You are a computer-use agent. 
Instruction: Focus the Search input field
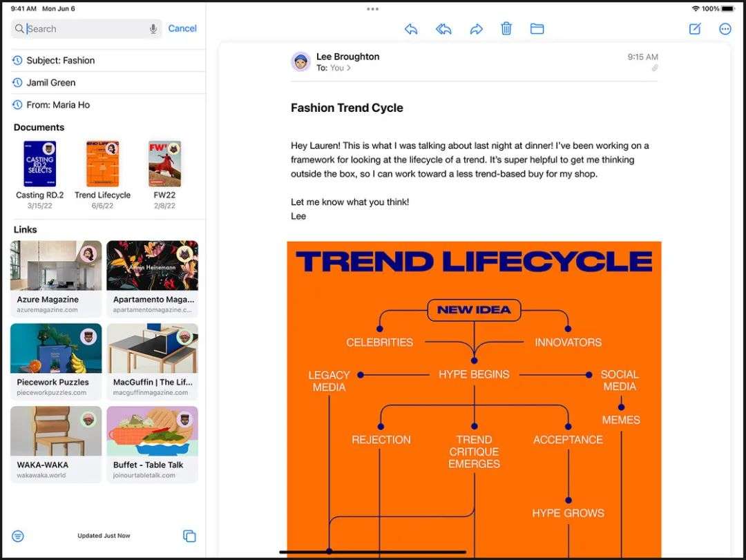86,28
